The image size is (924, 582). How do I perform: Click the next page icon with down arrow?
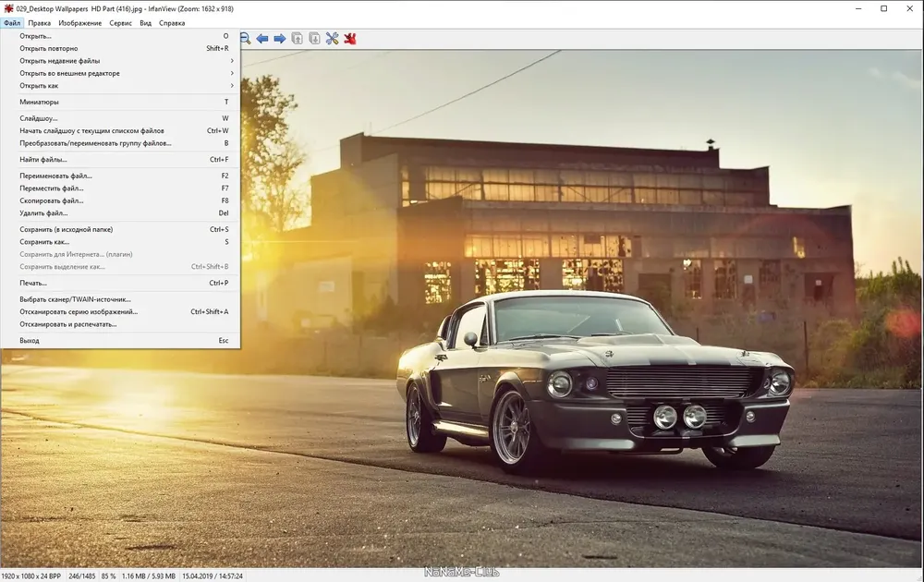point(315,39)
